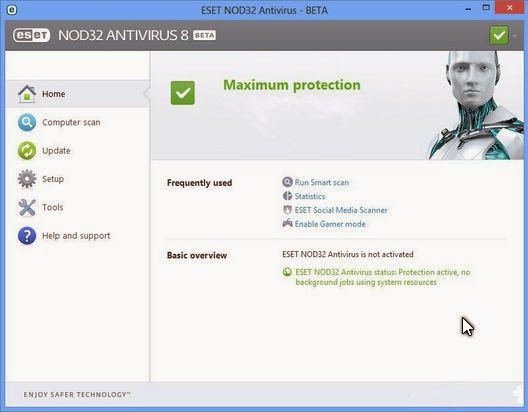Click the Tools wrench icon
The width and height of the screenshot is (528, 412).
27,207
